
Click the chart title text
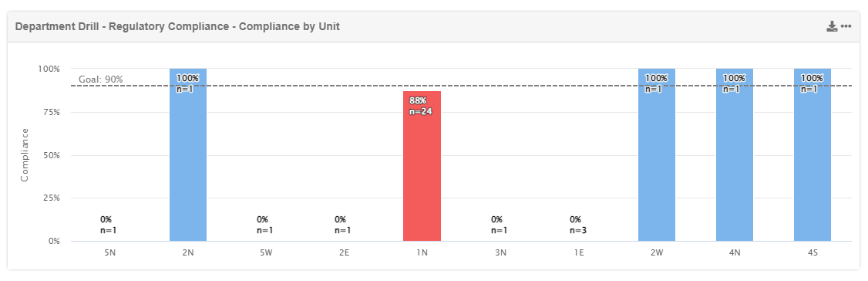tap(177, 26)
